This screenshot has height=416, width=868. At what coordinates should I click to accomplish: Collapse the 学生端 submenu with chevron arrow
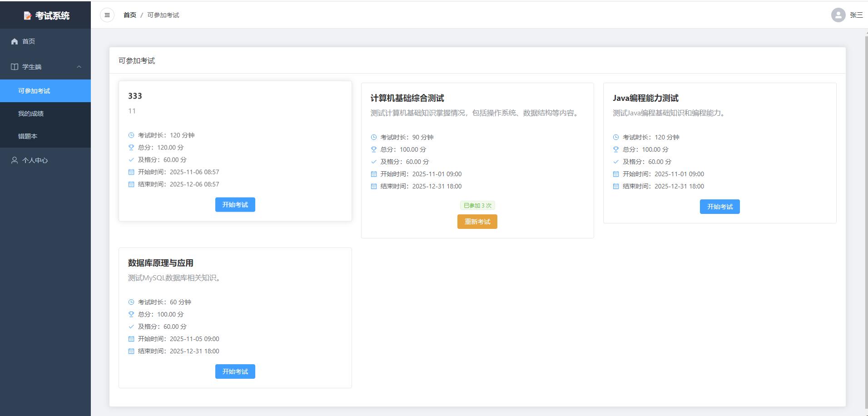coord(79,67)
